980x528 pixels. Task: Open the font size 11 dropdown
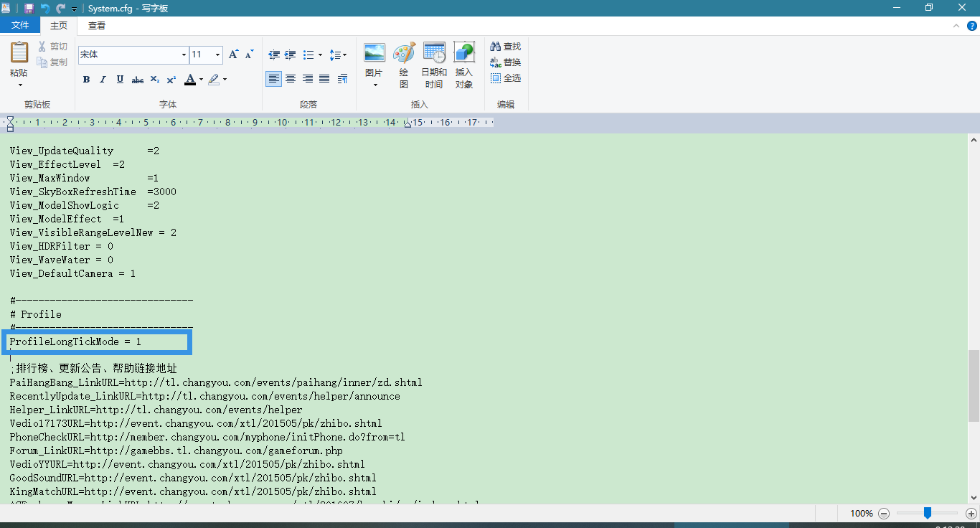click(x=217, y=55)
